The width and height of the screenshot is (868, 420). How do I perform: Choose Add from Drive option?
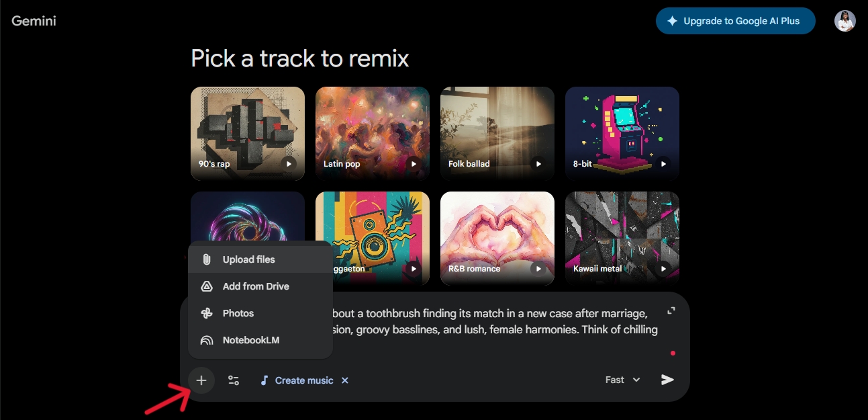pyautogui.click(x=256, y=286)
